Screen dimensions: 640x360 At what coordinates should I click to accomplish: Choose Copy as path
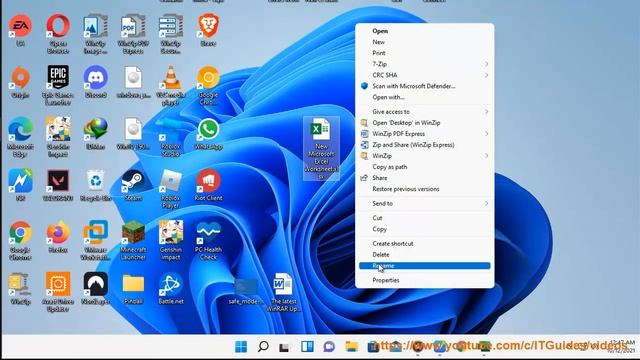click(x=424, y=167)
